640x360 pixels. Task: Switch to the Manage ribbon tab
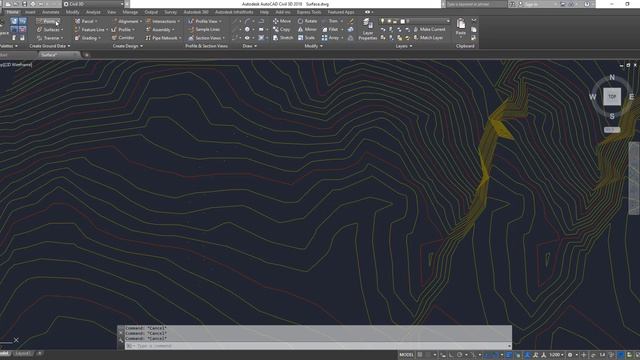pos(130,12)
